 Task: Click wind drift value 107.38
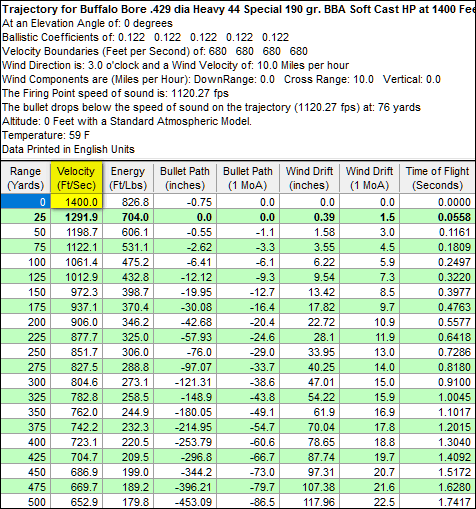tap(309, 487)
